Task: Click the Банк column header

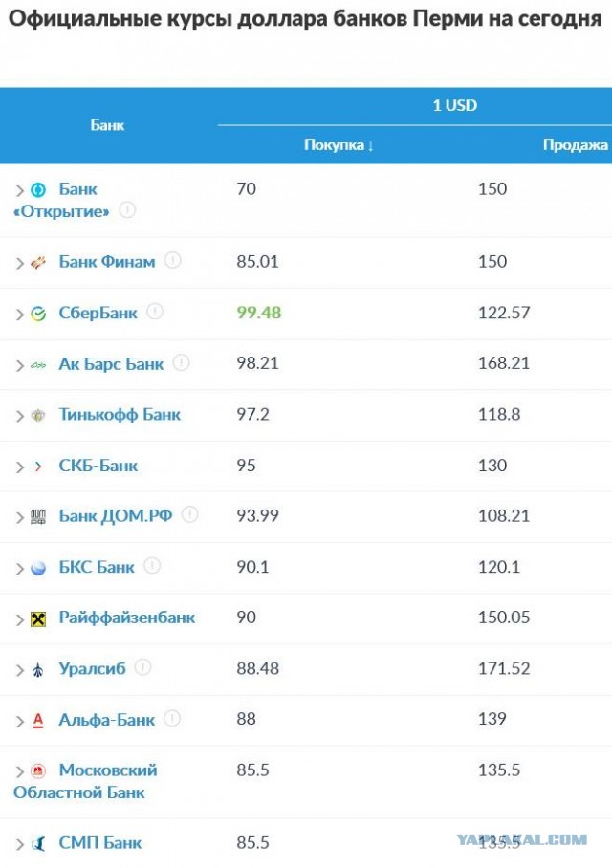Action: pyautogui.click(x=107, y=125)
